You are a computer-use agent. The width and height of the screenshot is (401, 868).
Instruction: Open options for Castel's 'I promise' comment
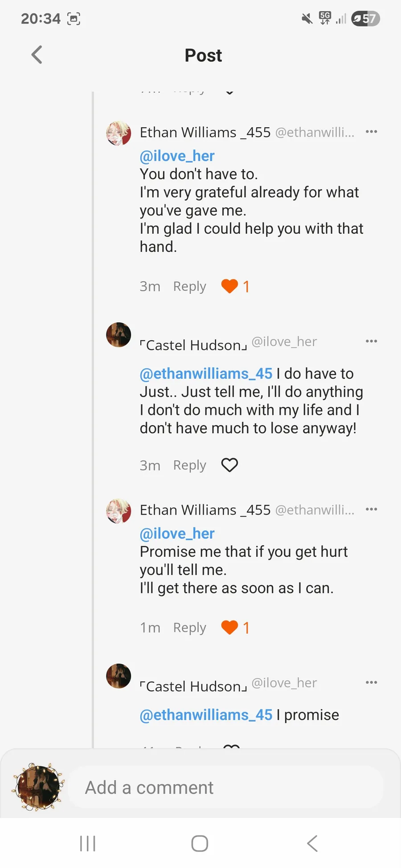371,682
